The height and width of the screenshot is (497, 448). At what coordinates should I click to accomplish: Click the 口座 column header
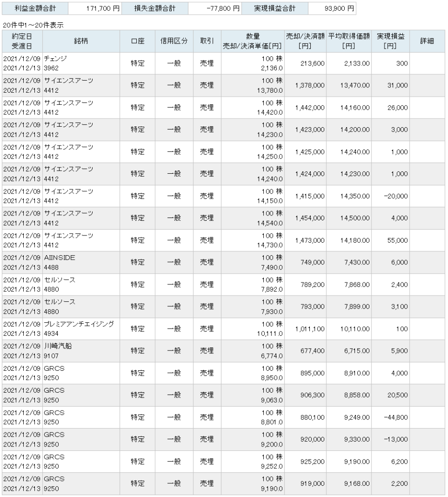137,41
